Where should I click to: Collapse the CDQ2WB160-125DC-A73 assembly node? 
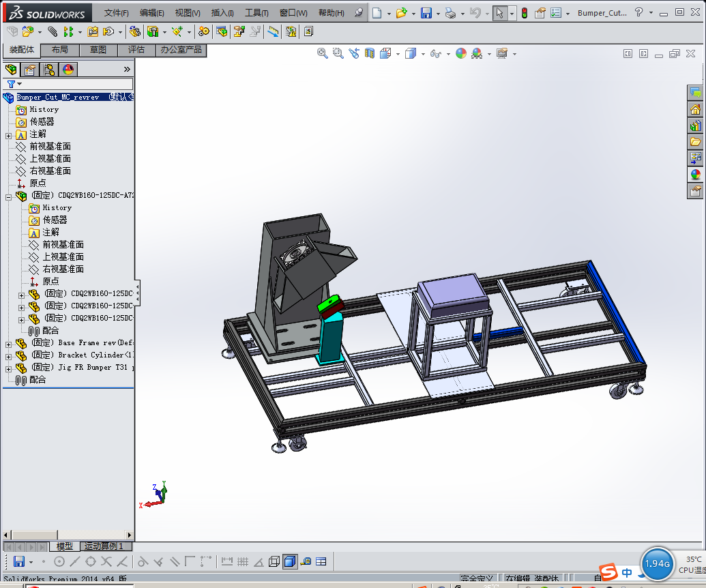[9, 196]
